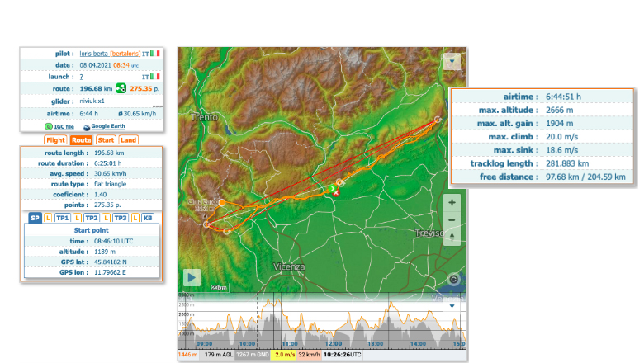Expand the altitude chart options dropdown
The width and height of the screenshot is (644, 363).
click(x=451, y=305)
